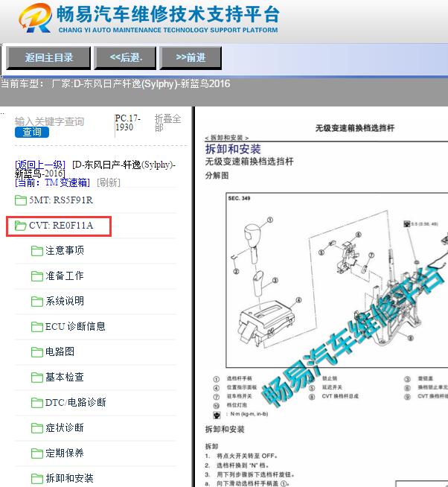This screenshot has height=487, width=448.
Task: Open the DTC/电路诊断 section
Action: click(x=75, y=403)
